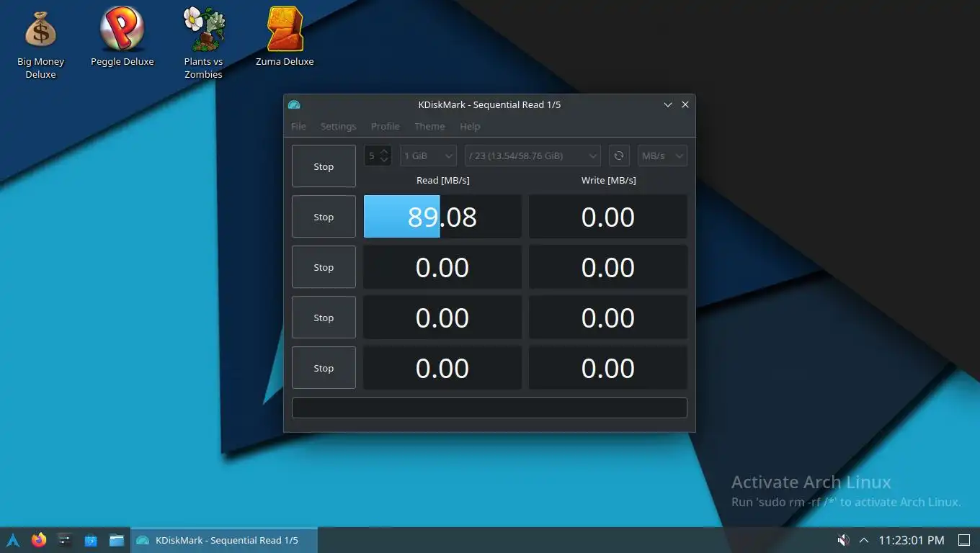Switch to KDiskMark task in taskbar
This screenshot has width=980, height=553.
(223, 540)
